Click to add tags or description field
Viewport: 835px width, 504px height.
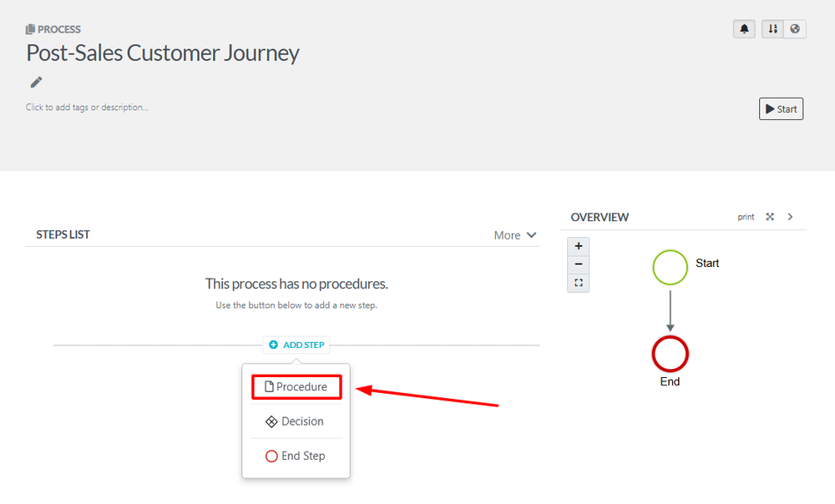click(87, 107)
